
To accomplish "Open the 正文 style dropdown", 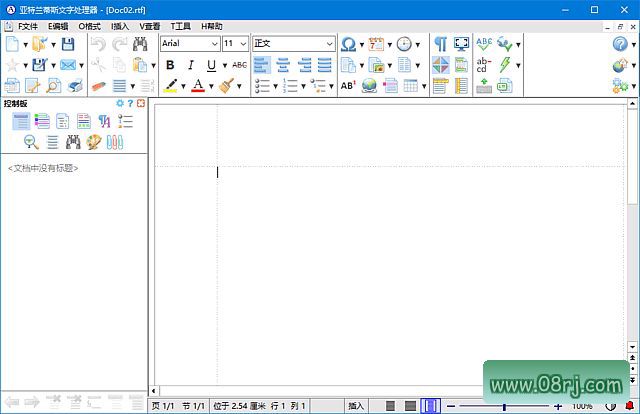I will click(330, 44).
